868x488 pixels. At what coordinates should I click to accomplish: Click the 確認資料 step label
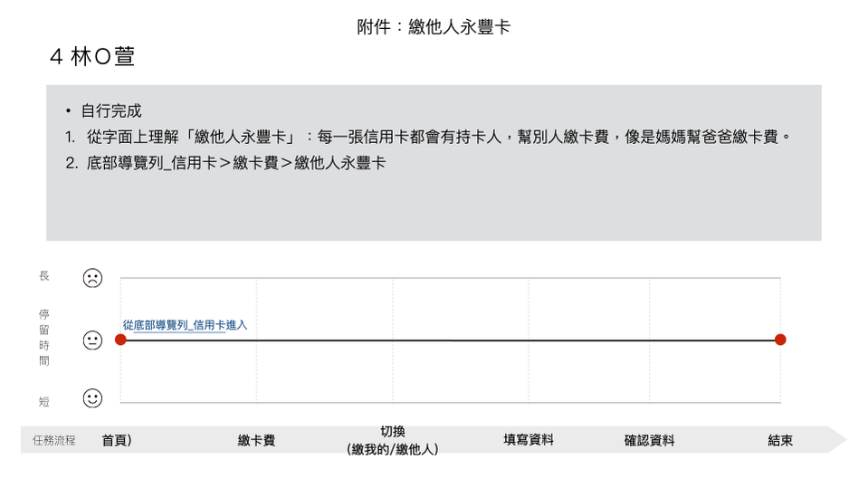(649, 440)
